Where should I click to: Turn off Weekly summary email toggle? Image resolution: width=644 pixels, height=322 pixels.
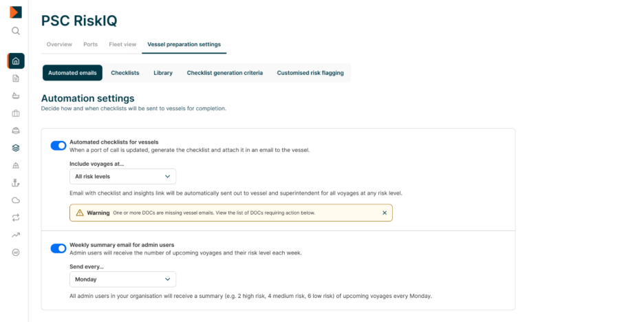[58, 248]
